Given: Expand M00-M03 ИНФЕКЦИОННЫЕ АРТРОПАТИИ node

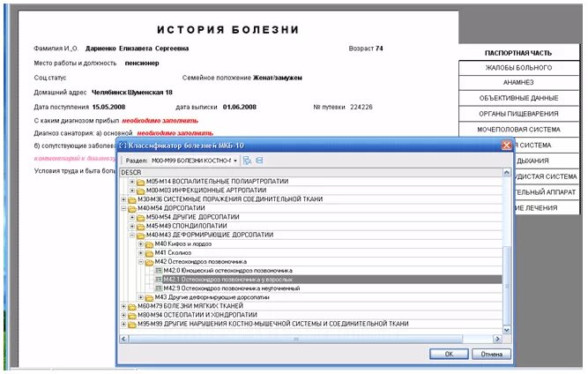Looking at the screenshot, I should coord(132,191).
